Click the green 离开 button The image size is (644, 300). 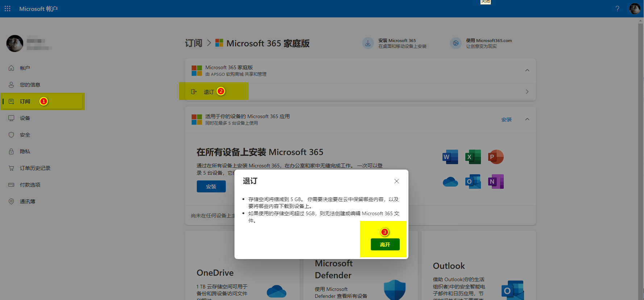[x=385, y=245]
